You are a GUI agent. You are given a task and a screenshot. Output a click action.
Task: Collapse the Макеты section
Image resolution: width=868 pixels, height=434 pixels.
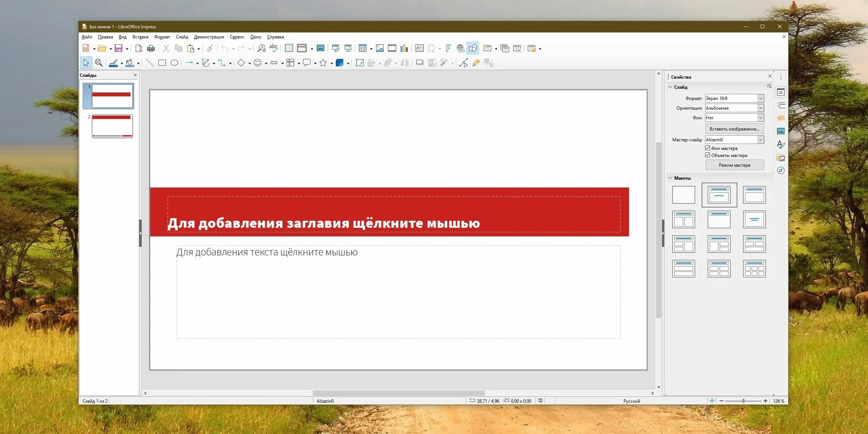coord(670,178)
